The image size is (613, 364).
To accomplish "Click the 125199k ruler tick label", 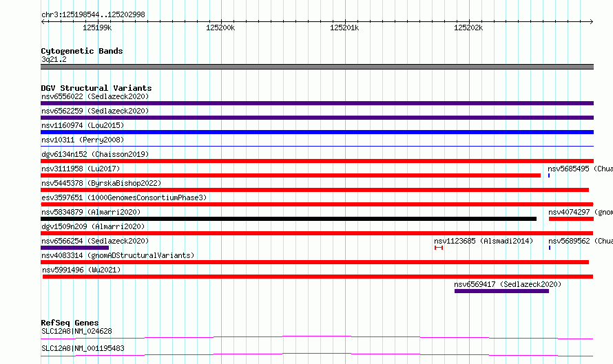I will click(97, 28).
